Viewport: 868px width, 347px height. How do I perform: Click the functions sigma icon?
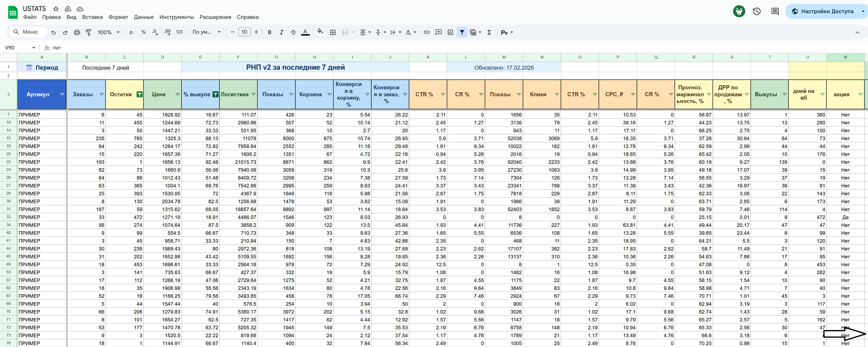(489, 32)
